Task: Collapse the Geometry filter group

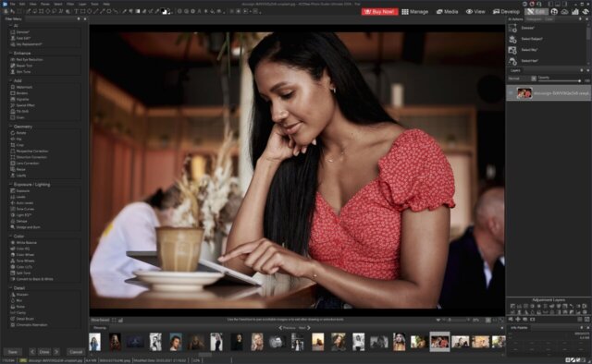Action: [x=10, y=127]
